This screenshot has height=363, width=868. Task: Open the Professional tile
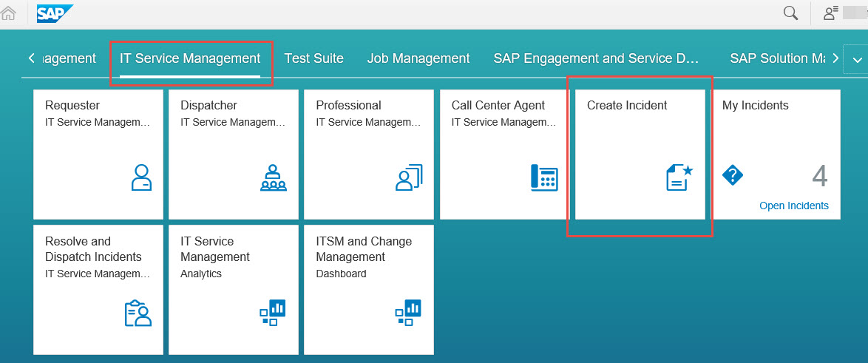(x=369, y=155)
